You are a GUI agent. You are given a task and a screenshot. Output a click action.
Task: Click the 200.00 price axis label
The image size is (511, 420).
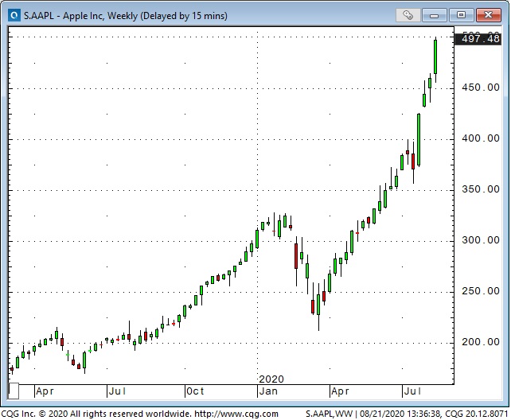481,342
